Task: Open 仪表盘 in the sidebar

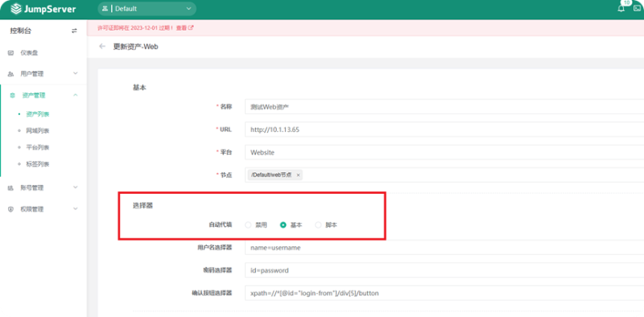Action: [x=30, y=53]
